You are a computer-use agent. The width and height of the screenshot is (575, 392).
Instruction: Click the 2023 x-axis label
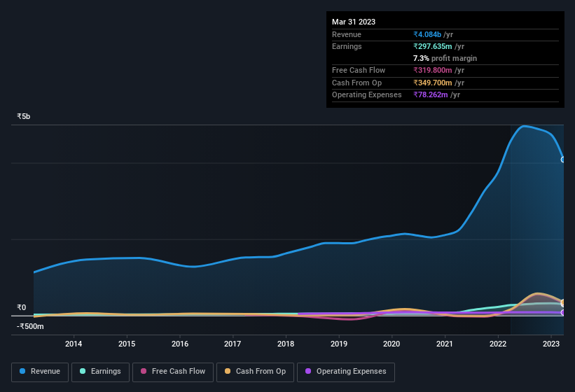(551, 344)
